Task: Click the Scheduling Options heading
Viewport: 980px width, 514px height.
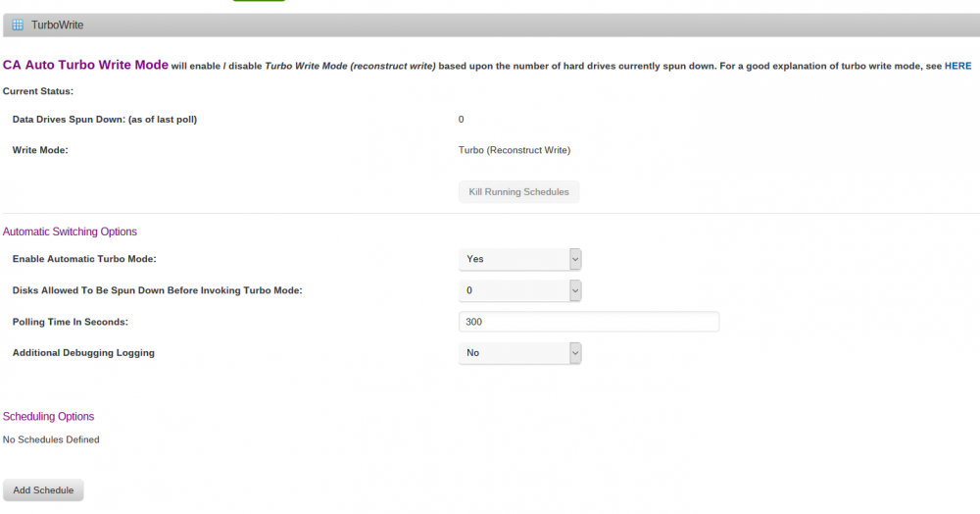Action: tap(49, 417)
